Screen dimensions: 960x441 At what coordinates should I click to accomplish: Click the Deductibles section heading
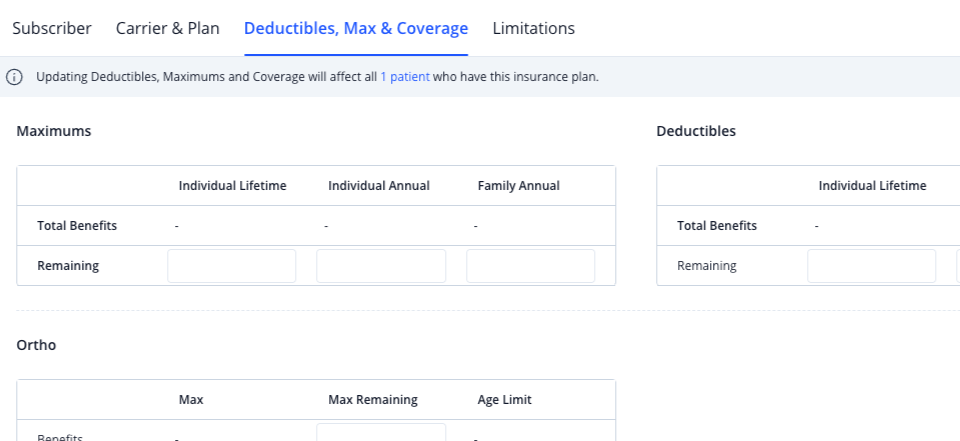[696, 131]
